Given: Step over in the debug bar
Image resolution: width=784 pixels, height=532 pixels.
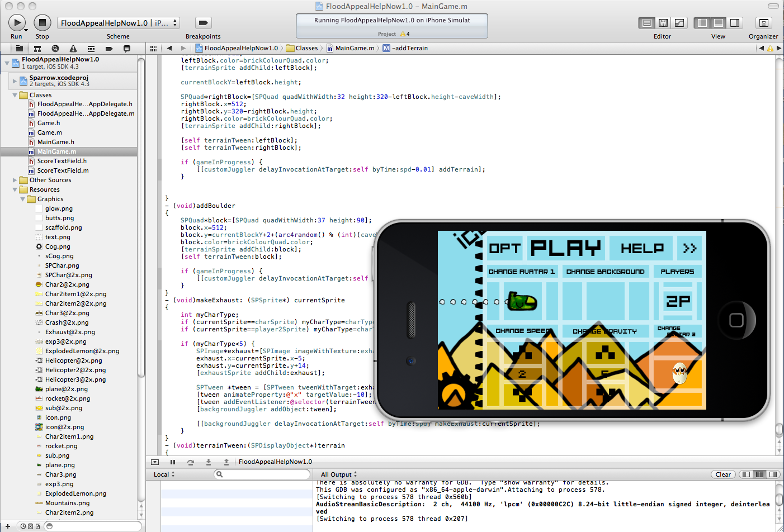Looking at the screenshot, I should coord(191,462).
